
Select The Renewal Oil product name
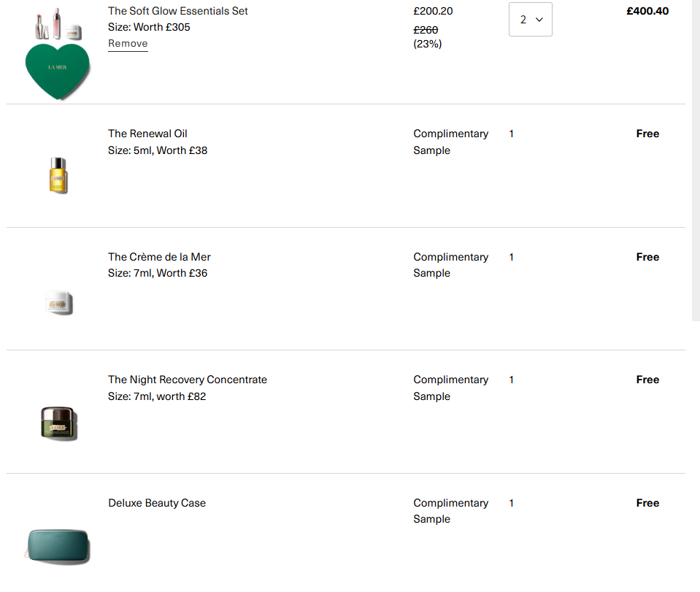[147, 134]
